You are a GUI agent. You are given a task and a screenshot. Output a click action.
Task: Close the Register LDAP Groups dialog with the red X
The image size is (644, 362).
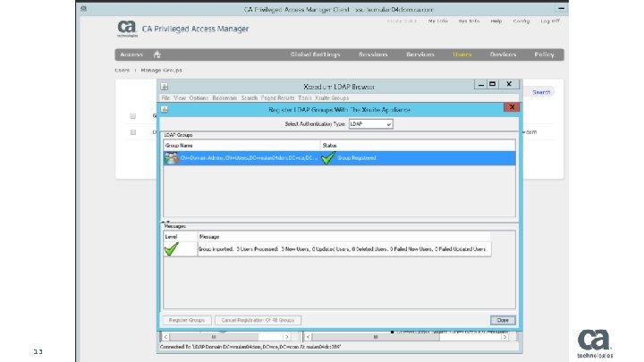click(512, 107)
